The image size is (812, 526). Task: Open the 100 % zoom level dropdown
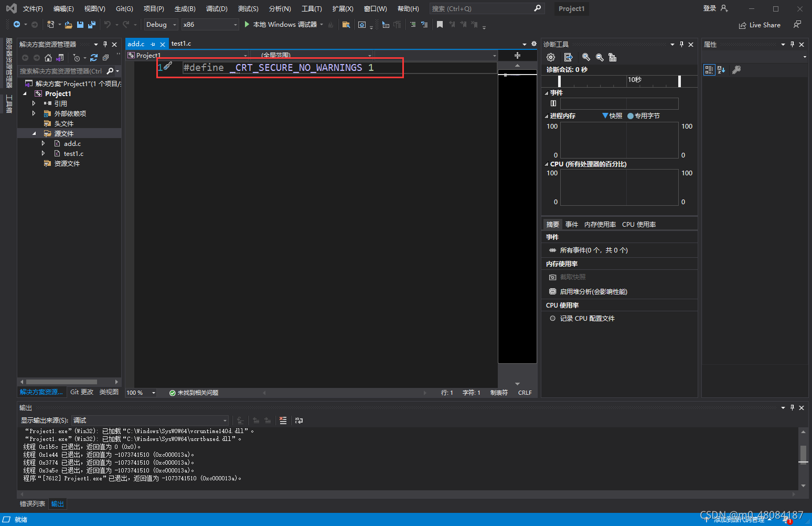pyautogui.click(x=141, y=393)
